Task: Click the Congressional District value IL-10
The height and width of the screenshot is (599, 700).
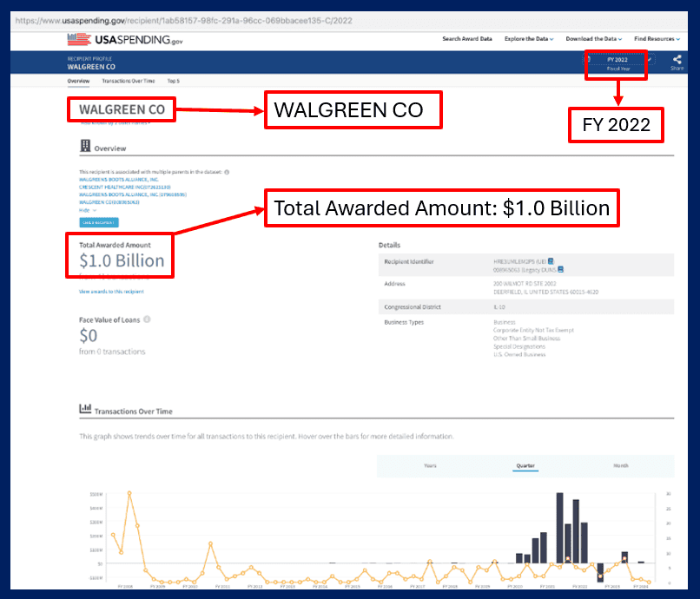Action: [x=499, y=307]
